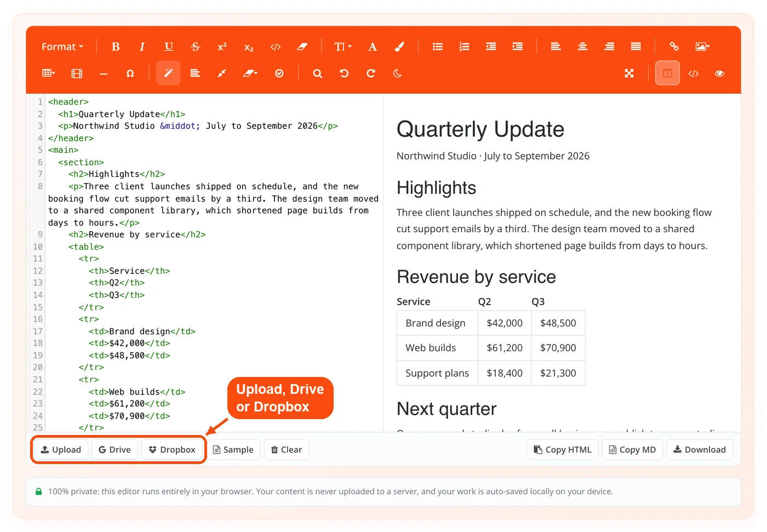Viewport: 767px width, 532px height.
Task: Justify the text
Action: pos(636,47)
